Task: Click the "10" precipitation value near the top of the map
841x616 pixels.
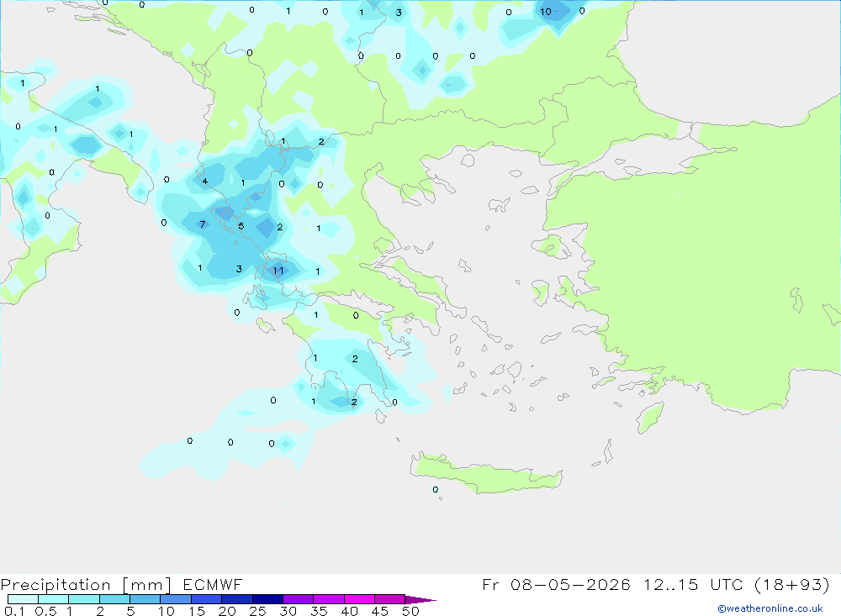Action: click(546, 11)
